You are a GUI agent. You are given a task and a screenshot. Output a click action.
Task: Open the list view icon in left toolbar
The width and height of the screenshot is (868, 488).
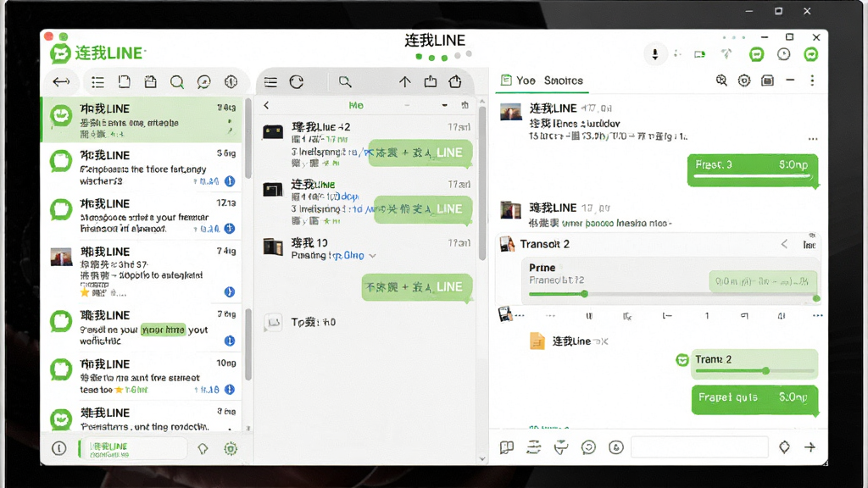point(98,82)
